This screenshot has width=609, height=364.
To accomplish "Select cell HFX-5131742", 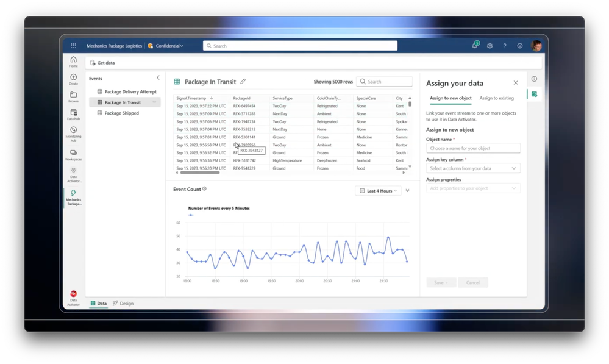I will [x=244, y=160].
